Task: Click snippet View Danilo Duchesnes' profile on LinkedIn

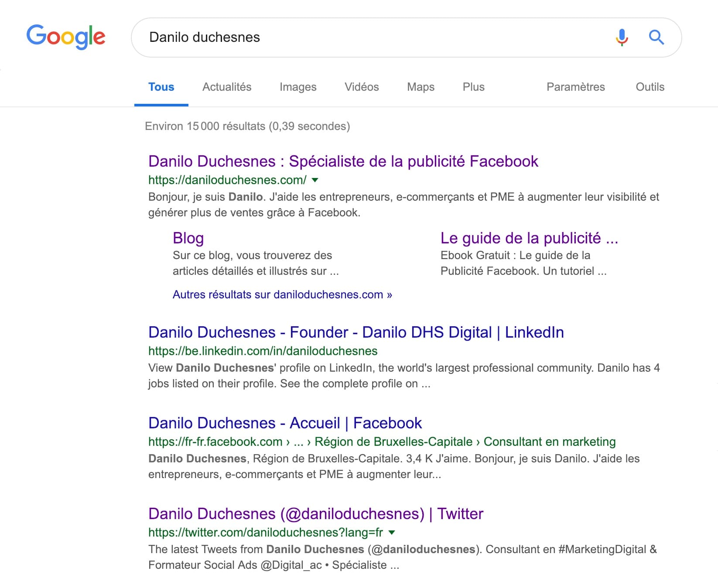Action: [x=404, y=376]
